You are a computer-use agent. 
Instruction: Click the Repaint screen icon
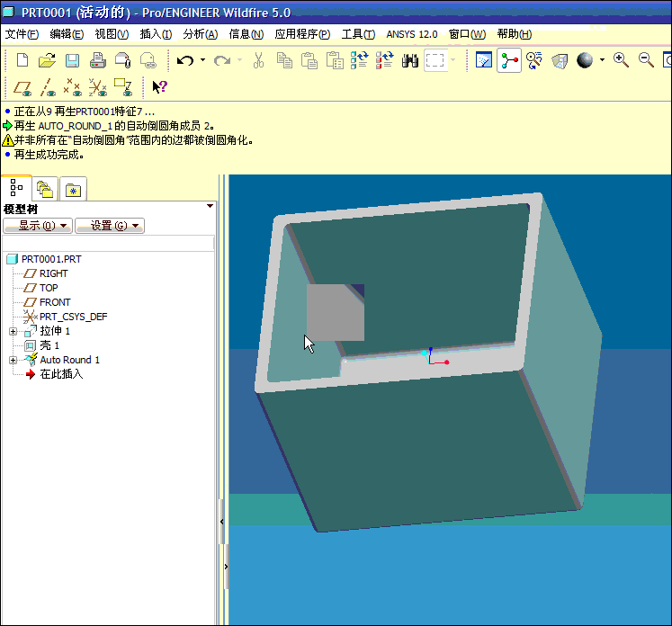pyautogui.click(x=484, y=60)
